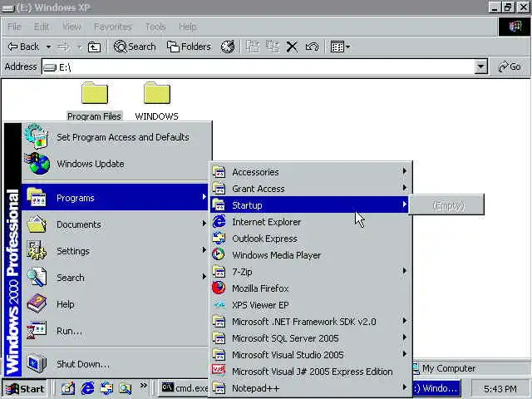The image size is (532, 399).
Task: Click Outlook Express quick launch icon
Action: (106, 388)
